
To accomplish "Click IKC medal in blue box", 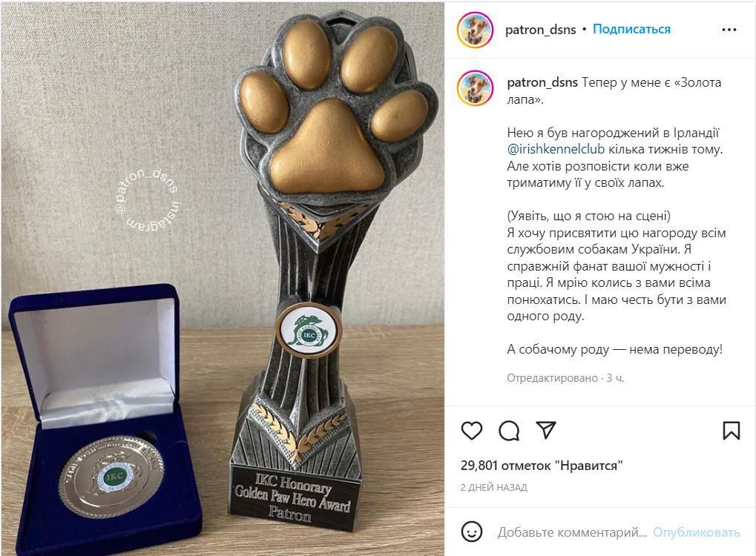I will tap(112, 477).
